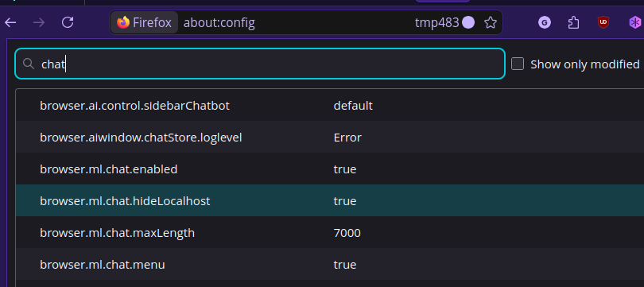This screenshot has width=644, height=287.
Task: Click the Error value of chatStore.loglevel
Action: pos(347,138)
